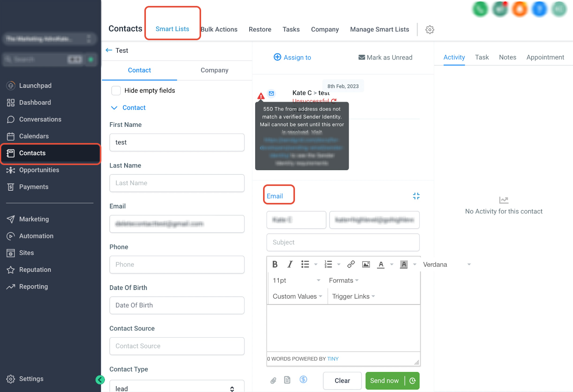Viewport: 573px width, 392px height.
Task: Click the dollar-sign payment icon
Action: pyautogui.click(x=303, y=379)
